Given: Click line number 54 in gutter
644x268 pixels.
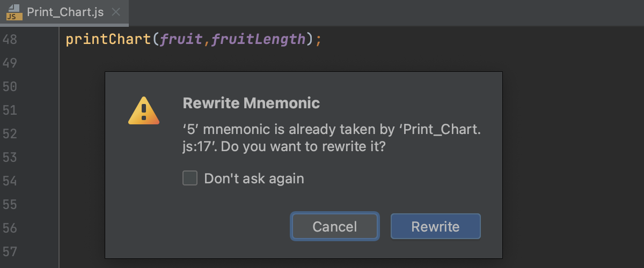Looking at the screenshot, I should 10,181.
